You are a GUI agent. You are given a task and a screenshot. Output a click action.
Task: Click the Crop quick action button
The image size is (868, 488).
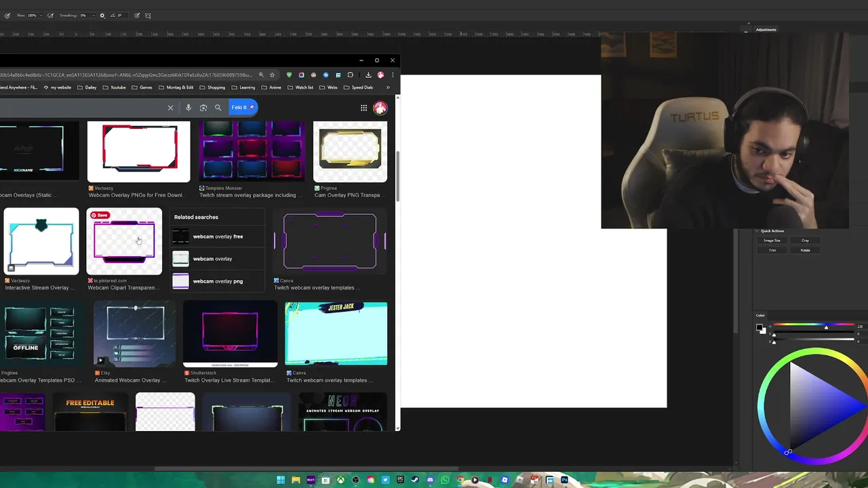click(805, 241)
